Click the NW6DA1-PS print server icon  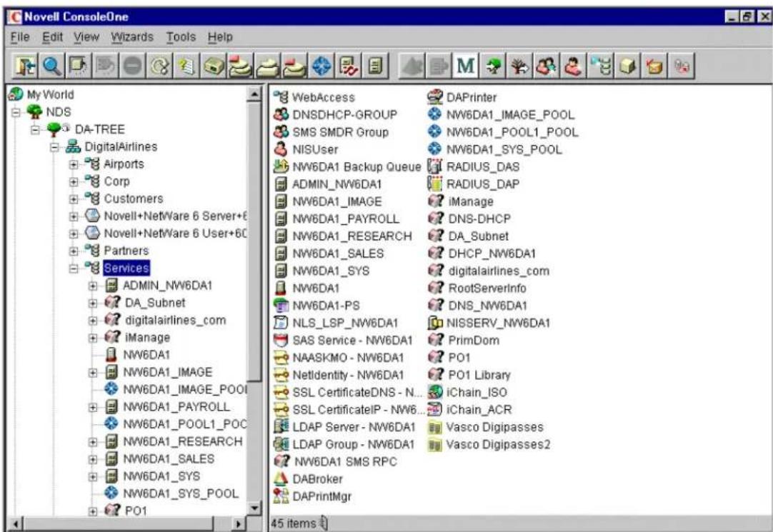[x=281, y=306]
